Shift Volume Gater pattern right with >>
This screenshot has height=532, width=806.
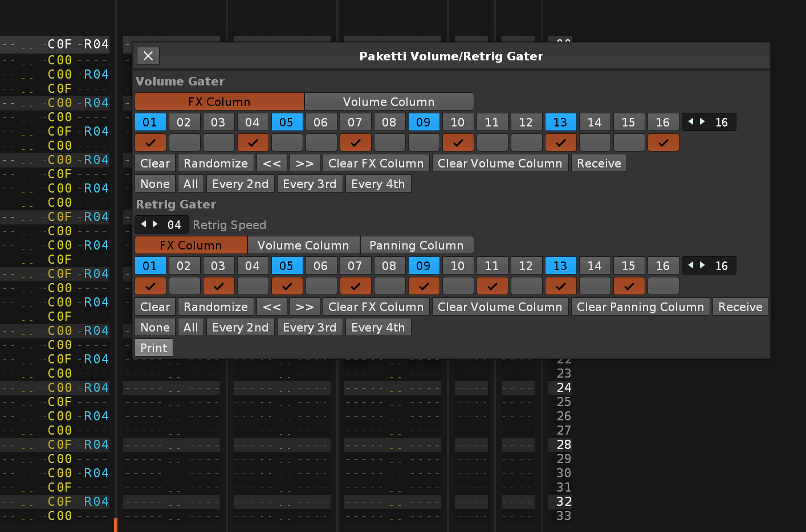pyautogui.click(x=305, y=163)
